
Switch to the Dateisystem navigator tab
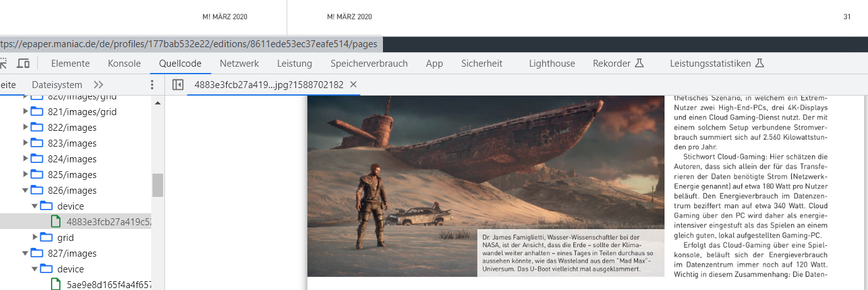[57, 84]
